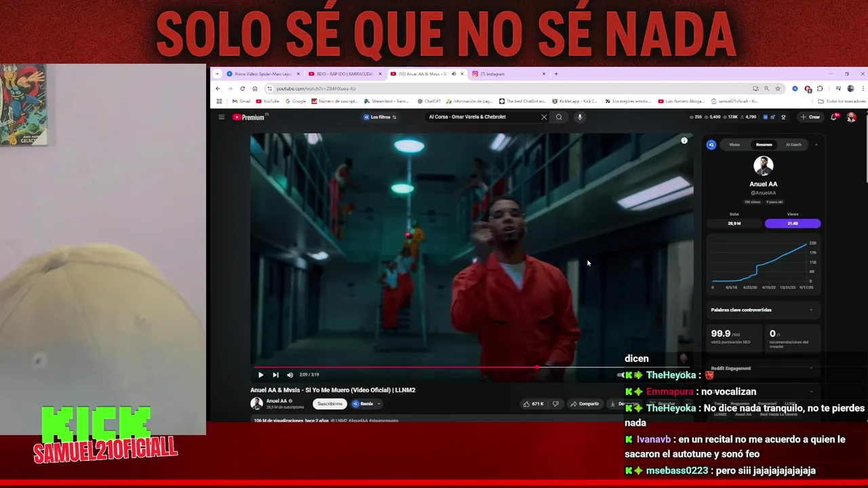This screenshot has height=488, width=868.
Task: Click the Compartir share button
Action: (585, 404)
